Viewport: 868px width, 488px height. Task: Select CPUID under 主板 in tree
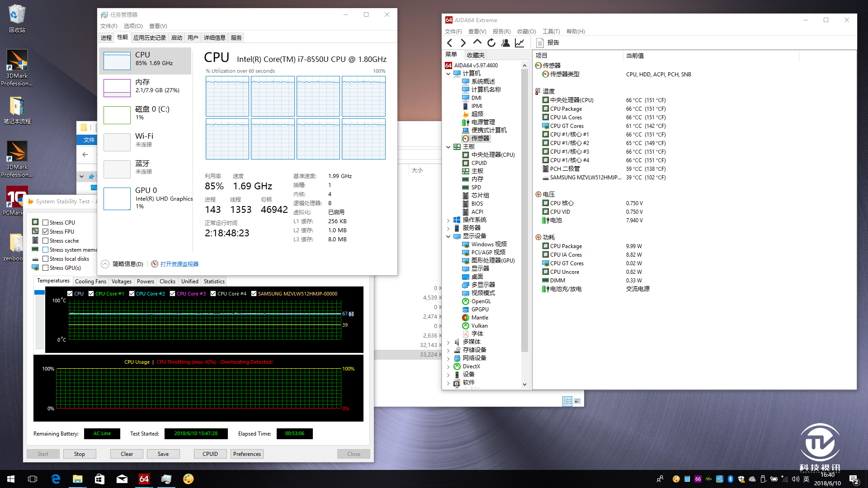click(474, 163)
